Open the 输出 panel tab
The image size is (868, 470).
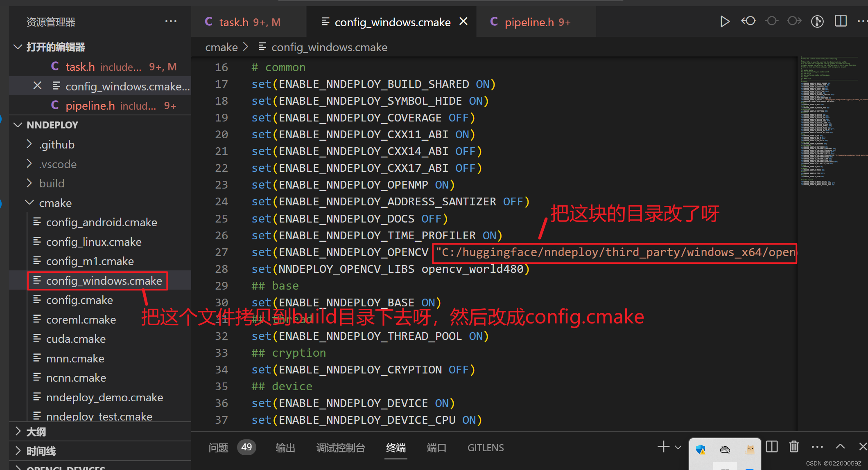(x=285, y=448)
